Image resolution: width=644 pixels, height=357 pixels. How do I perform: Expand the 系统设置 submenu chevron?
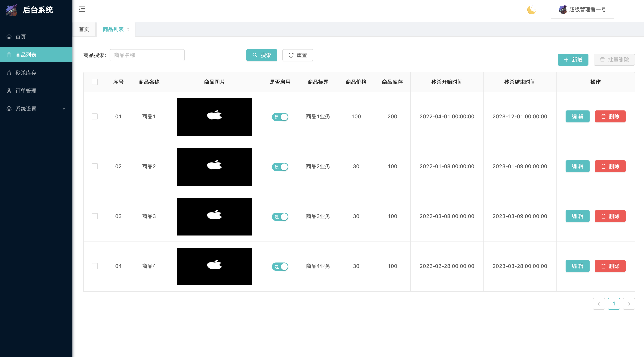click(x=64, y=109)
